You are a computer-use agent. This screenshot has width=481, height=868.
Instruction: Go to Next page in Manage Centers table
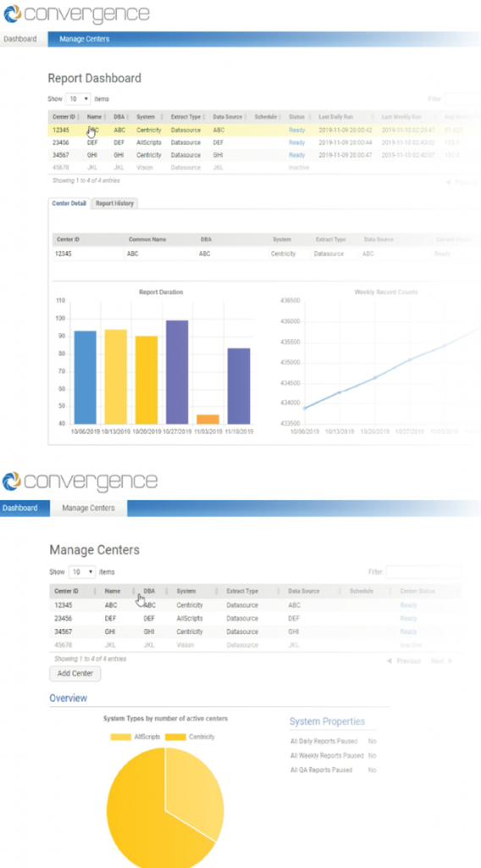tap(442, 661)
